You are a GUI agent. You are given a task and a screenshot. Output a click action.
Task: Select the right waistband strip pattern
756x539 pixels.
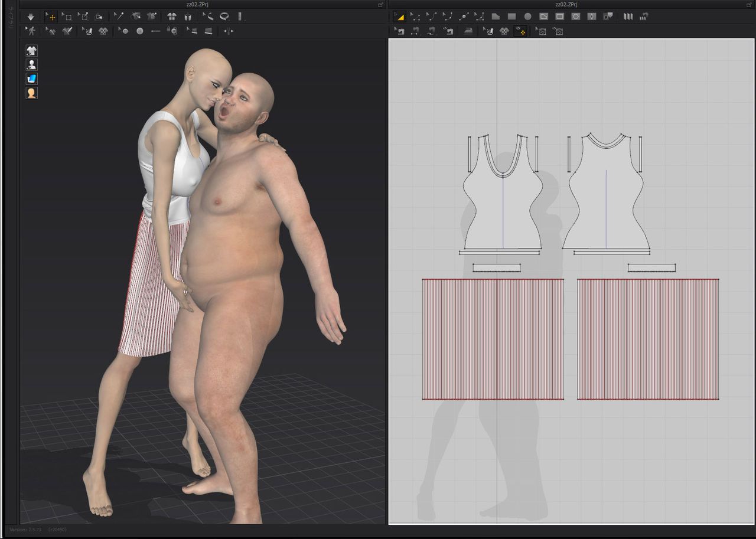pyautogui.click(x=651, y=268)
